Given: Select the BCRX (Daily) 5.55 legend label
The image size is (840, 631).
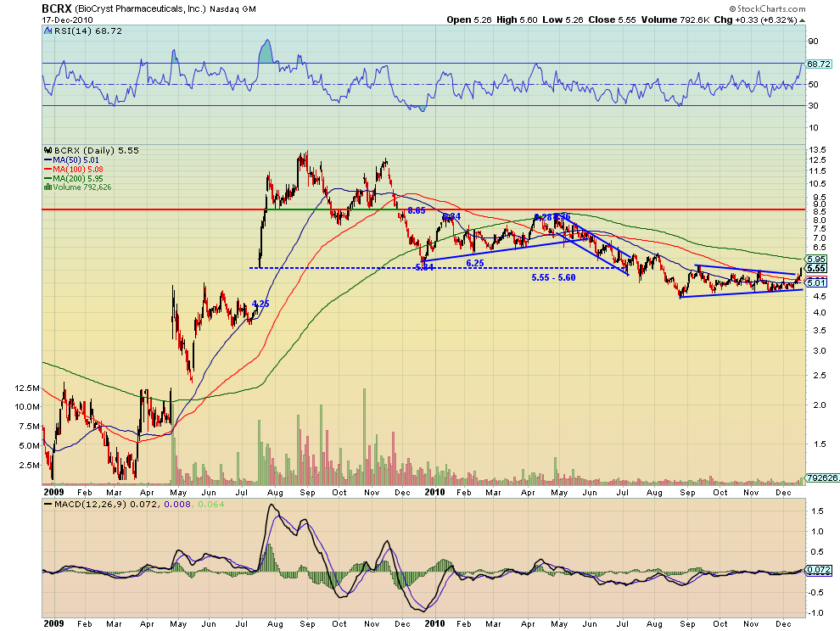Looking at the screenshot, I should 97,150.
